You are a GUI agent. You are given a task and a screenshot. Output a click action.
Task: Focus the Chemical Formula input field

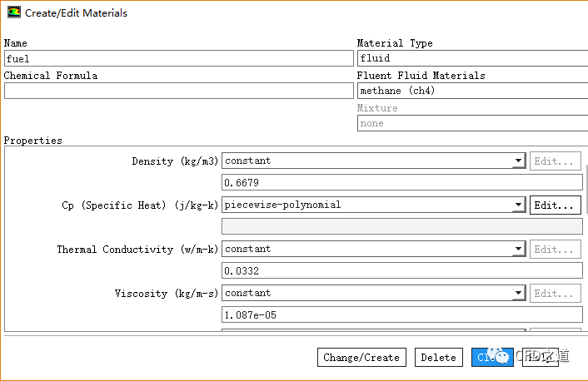click(x=178, y=91)
